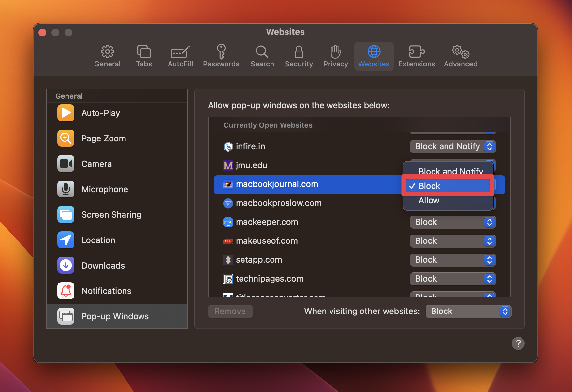Open AutoFill preferences

point(180,56)
